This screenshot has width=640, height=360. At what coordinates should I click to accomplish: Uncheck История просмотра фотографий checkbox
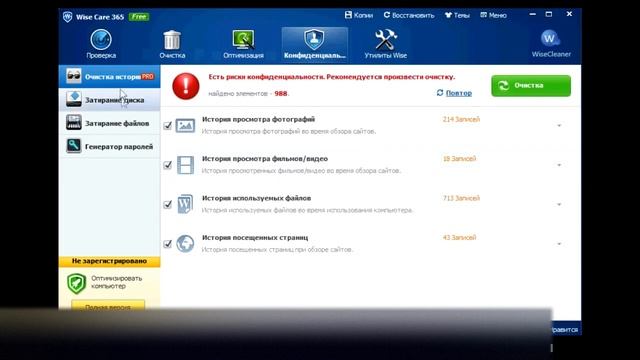pos(167,126)
